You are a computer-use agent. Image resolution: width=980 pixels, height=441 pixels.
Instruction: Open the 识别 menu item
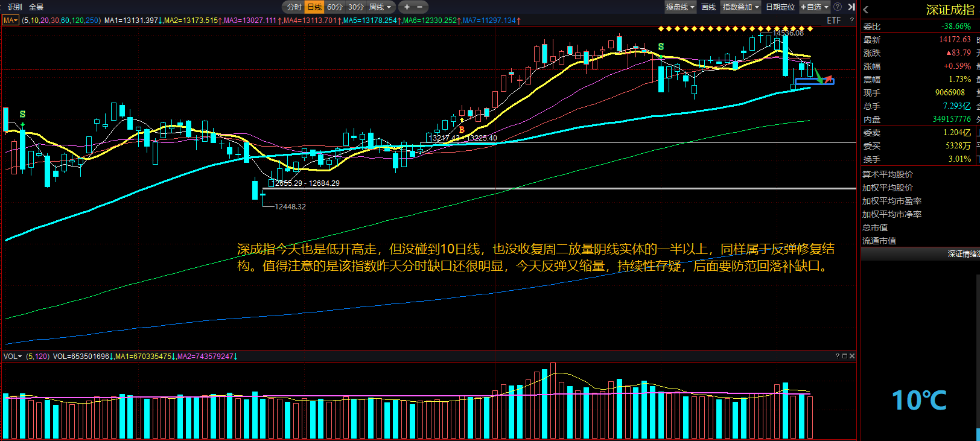coord(15,7)
